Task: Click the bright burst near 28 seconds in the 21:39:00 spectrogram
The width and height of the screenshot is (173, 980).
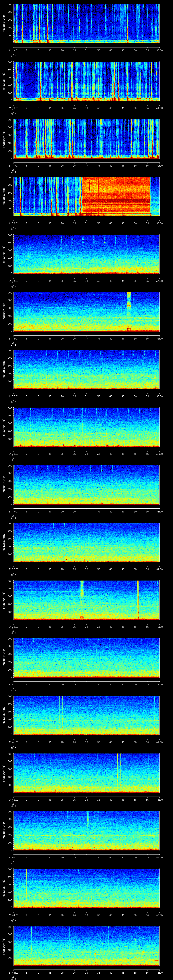Action: (x=82, y=600)
